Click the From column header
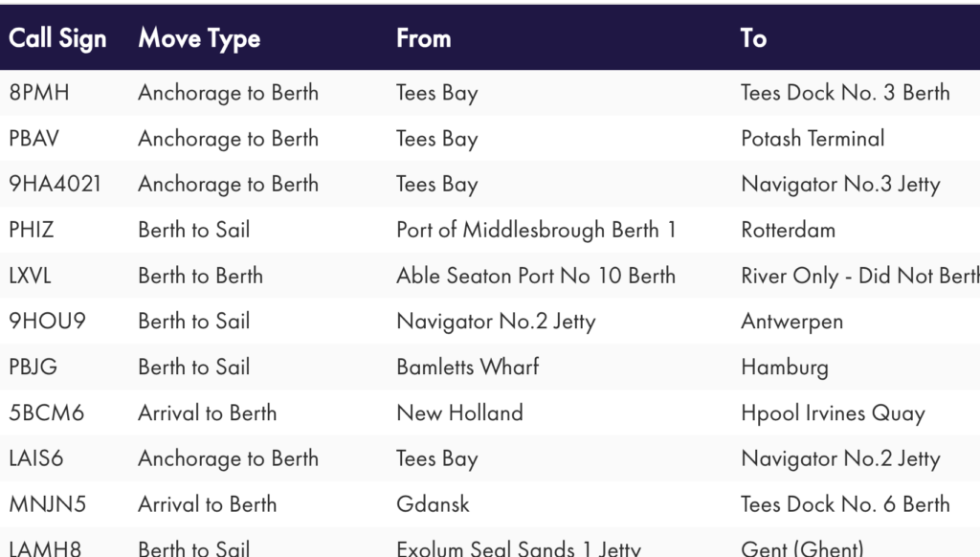This screenshot has height=557, width=980. tap(424, 38)
